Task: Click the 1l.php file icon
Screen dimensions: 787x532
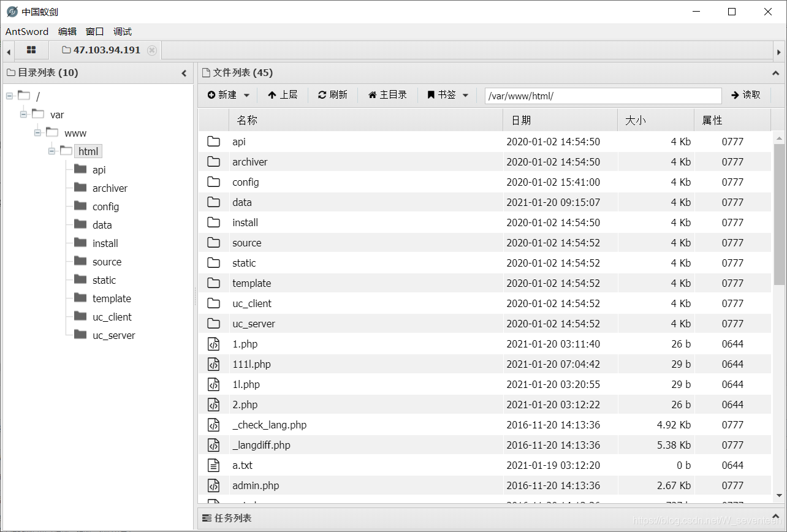Action: [213, 384]
